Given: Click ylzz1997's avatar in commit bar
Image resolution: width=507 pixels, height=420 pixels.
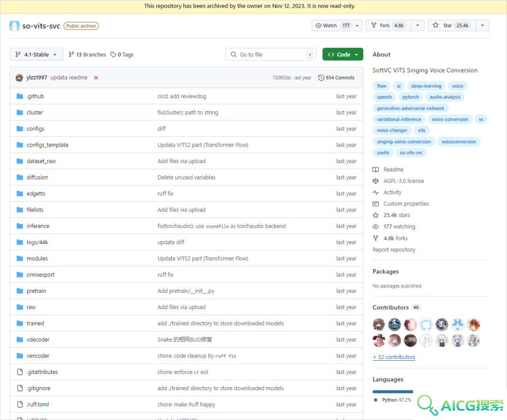Looking at the screenshot, I should (19, 78).
